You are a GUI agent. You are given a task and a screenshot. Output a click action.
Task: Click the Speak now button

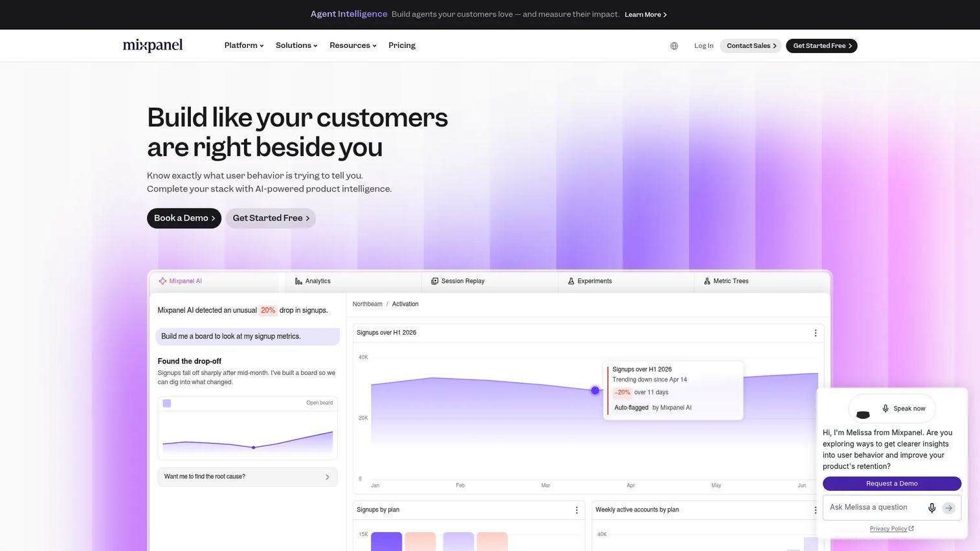(904, 409)
